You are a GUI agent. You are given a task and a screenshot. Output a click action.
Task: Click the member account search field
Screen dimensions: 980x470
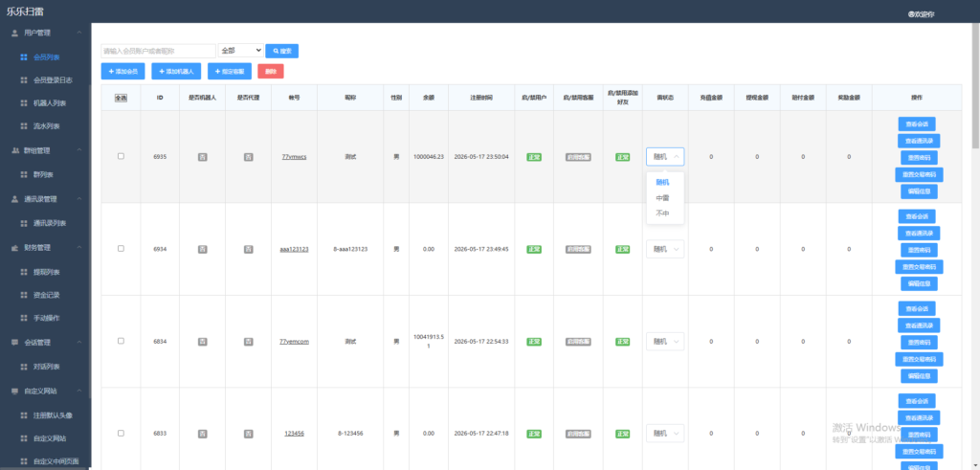coord(158,51)
